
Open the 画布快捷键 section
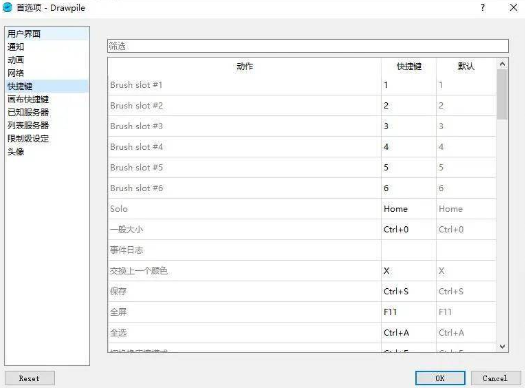[47, 99]
